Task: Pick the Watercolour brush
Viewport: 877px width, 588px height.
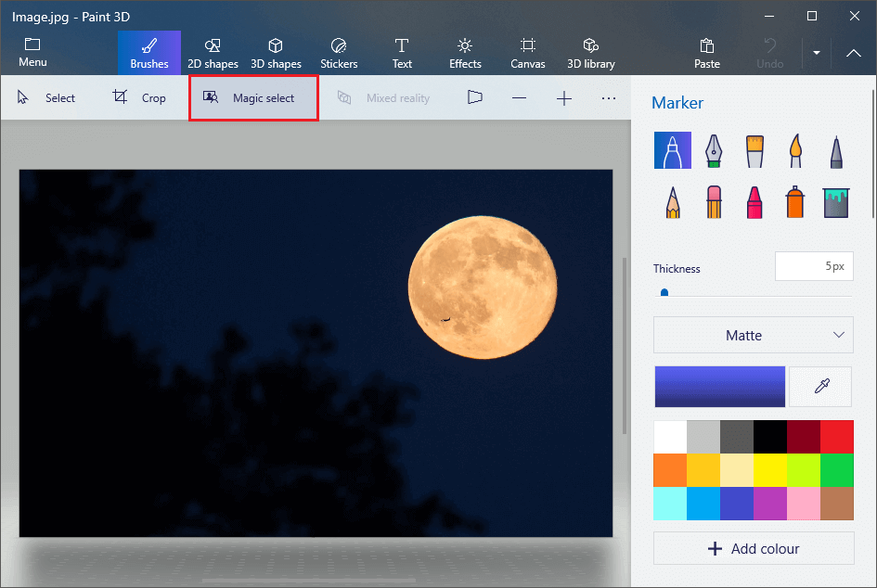Action: 795,150
